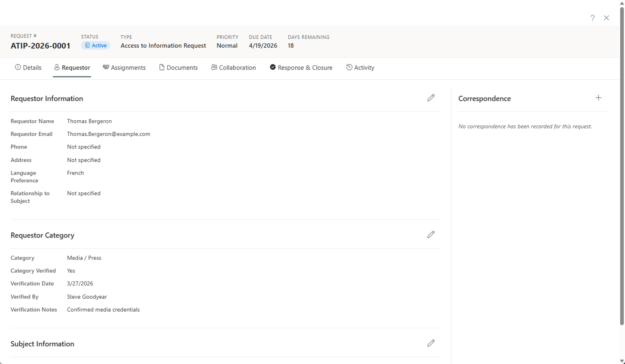The width and height of the screenshot is (625, 364).
Task: Show the Activity history tab
Action: 360,68
